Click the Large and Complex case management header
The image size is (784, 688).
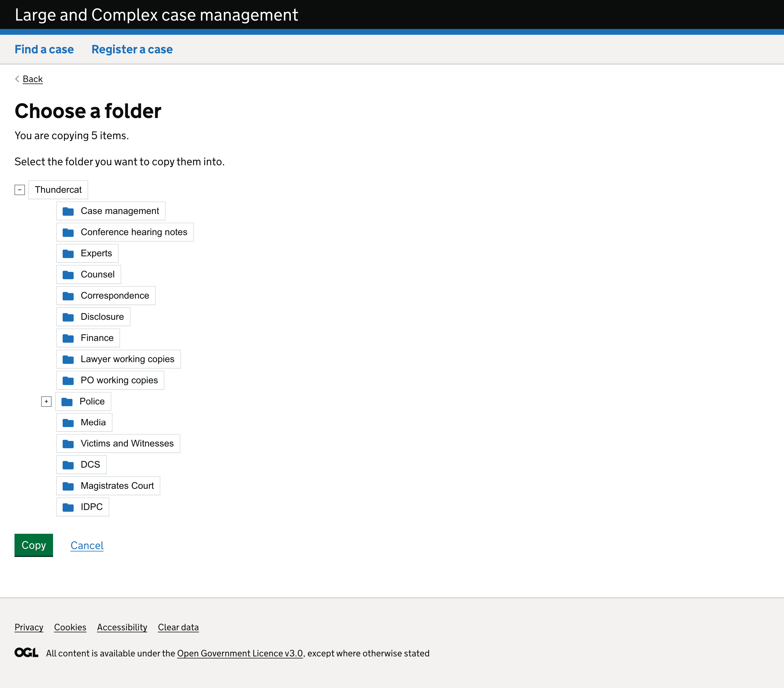click(157, 15)
